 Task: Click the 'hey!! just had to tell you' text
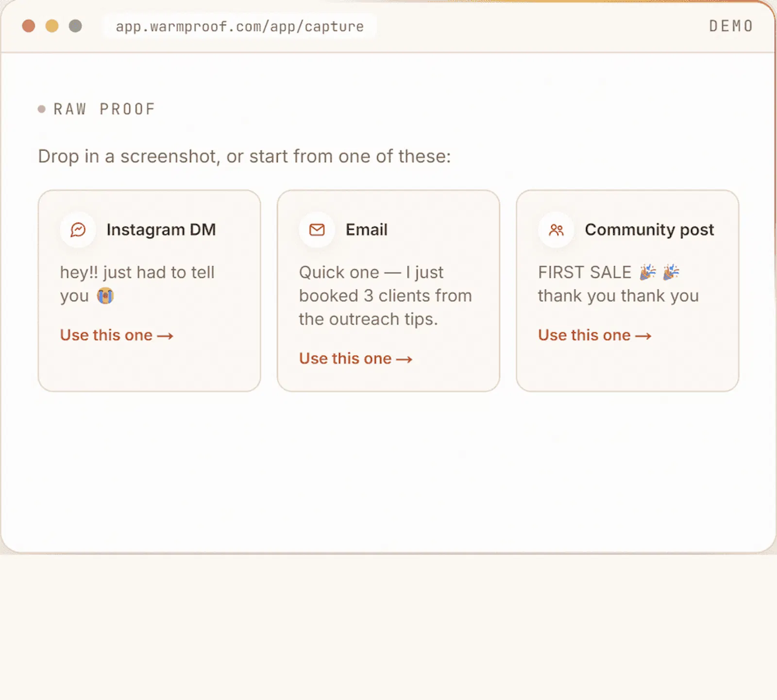137,284
